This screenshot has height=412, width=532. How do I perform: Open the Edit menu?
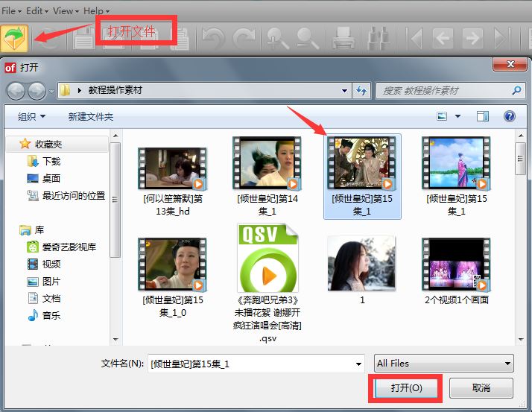pos(37,11)
